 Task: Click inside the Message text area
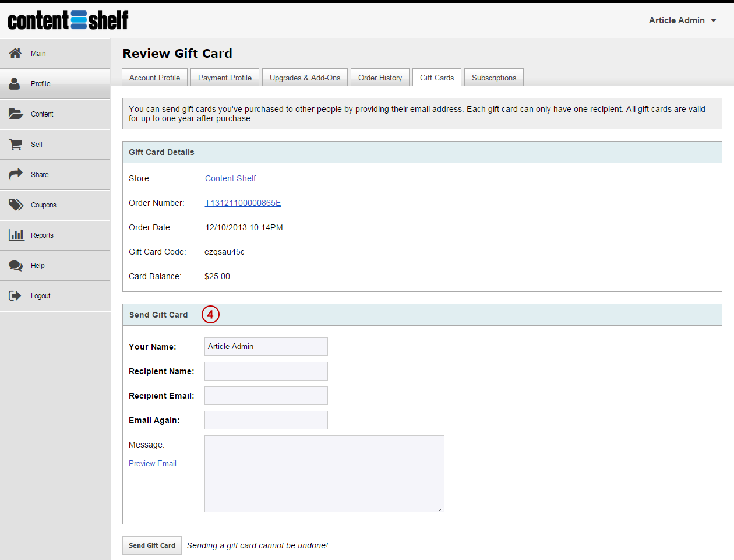pyautogui.click(x=324, y=474)
